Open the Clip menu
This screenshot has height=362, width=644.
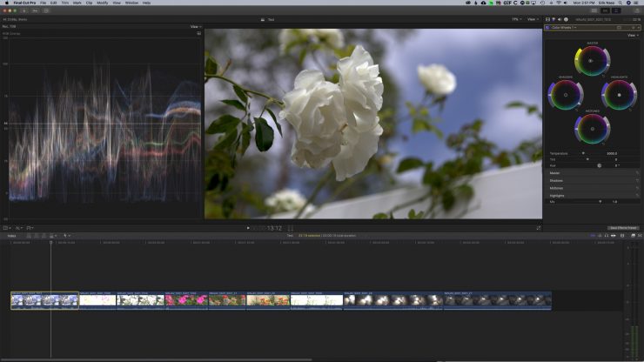[x=90, y=3]
